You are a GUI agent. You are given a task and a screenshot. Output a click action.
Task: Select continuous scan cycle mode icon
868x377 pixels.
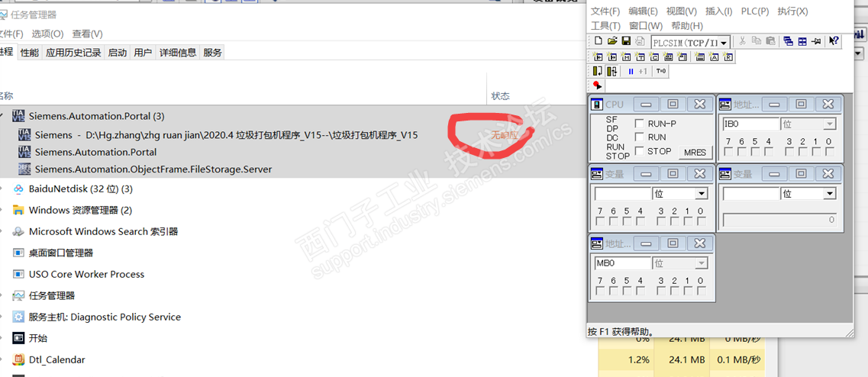tap(611, 72)
